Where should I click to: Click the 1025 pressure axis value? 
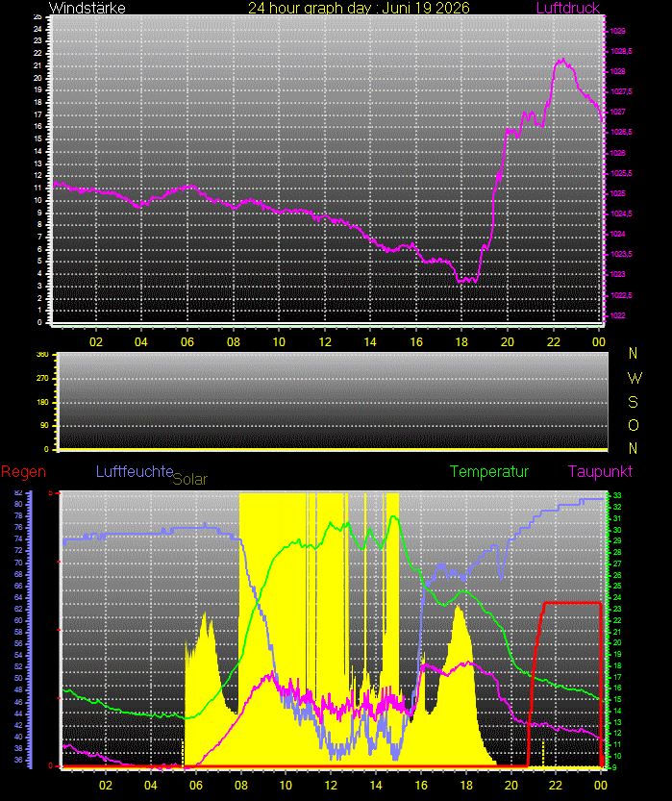pos(617,193)
